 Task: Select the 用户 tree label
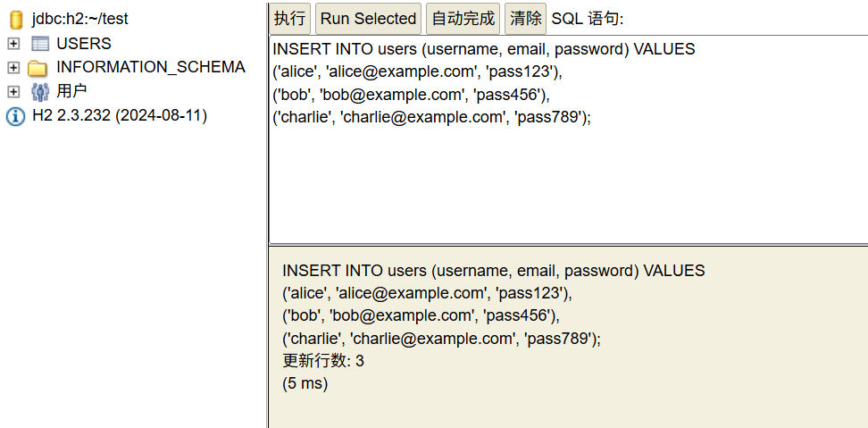click(71, 91)
